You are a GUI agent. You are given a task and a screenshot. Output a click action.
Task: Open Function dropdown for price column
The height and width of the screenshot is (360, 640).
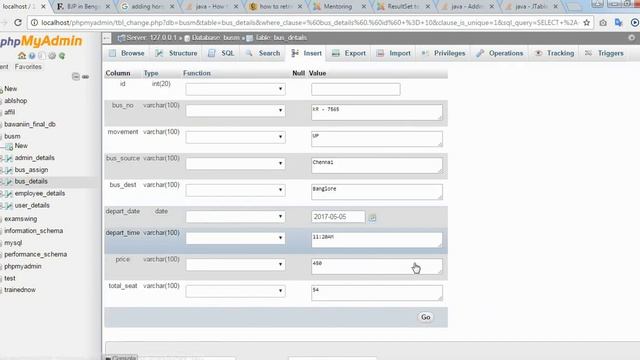[236, 264]
